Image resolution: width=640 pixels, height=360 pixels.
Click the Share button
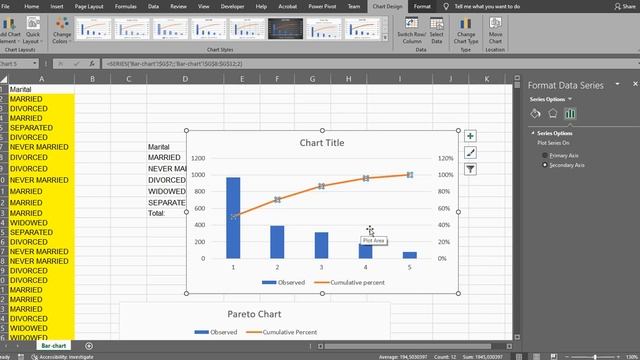click(x=625, y=6)
